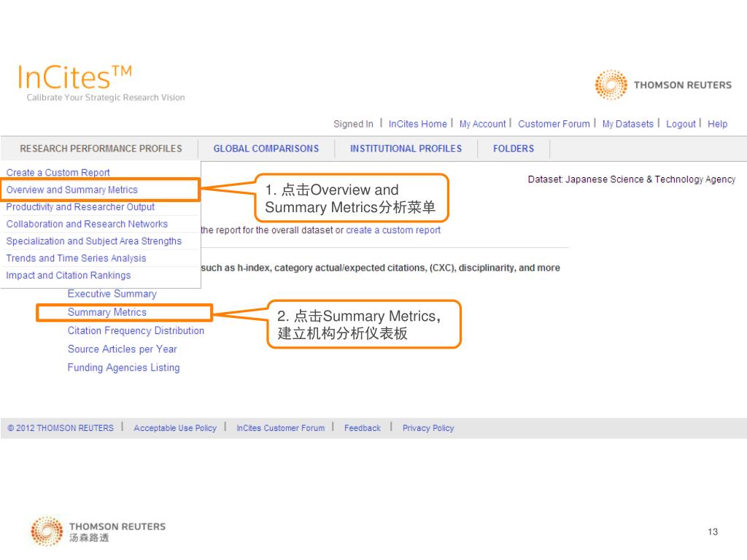Open the Customer Forum link in the top navigation
The width and height of the screenshot is (747, 560).
[554, 124]
